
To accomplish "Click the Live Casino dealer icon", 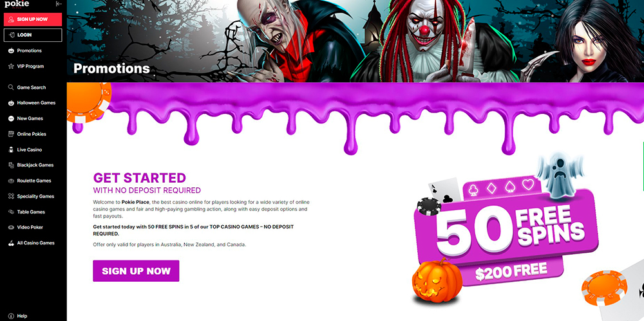I will pos(11,150).
